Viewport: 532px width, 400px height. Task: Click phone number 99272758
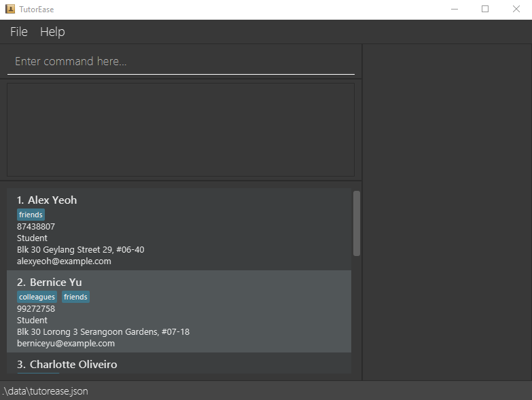pyautogui.click(x=36, y=309)
